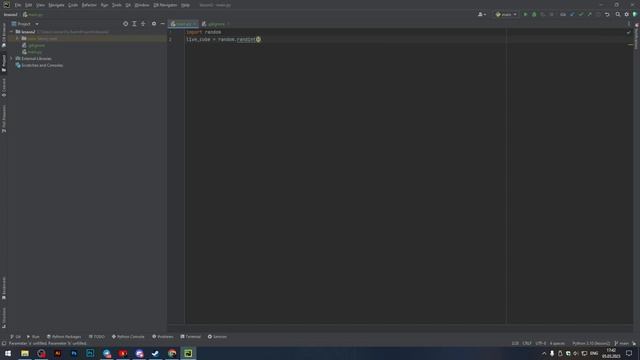Open Git tool window tab
640x360 pixels.
point(16,337)
